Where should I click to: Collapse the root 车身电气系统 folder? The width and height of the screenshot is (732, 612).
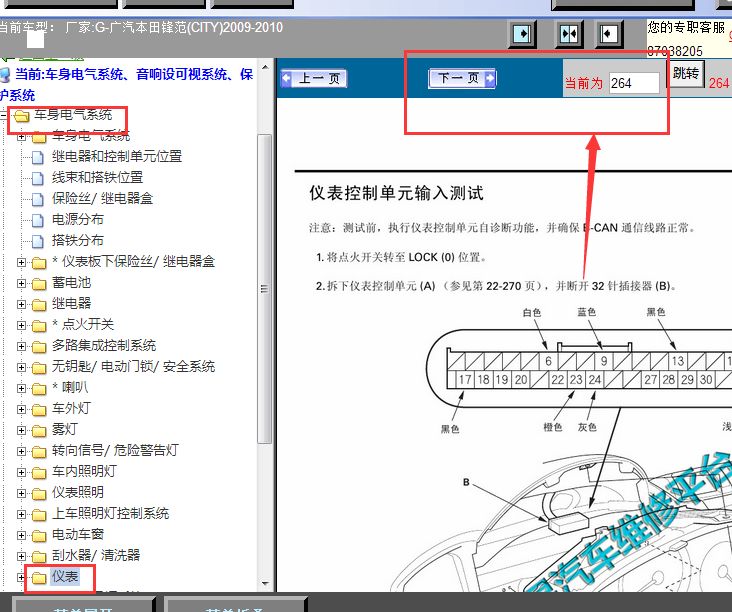(x=3, y=115)
